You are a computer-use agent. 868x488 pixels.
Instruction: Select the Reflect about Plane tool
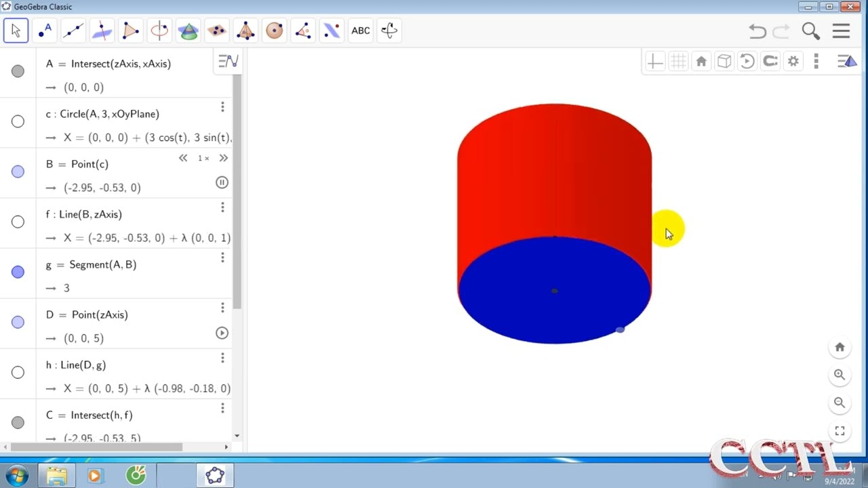332,30
